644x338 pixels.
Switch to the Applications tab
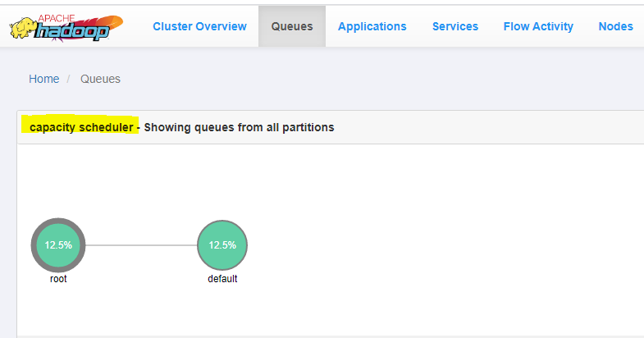pyautogui.click(x=372, y=26)
